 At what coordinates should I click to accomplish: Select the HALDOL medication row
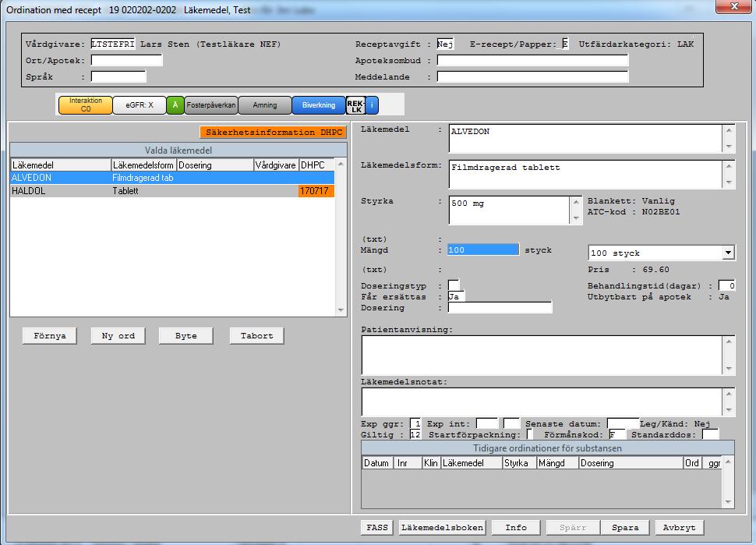(172, 191)
